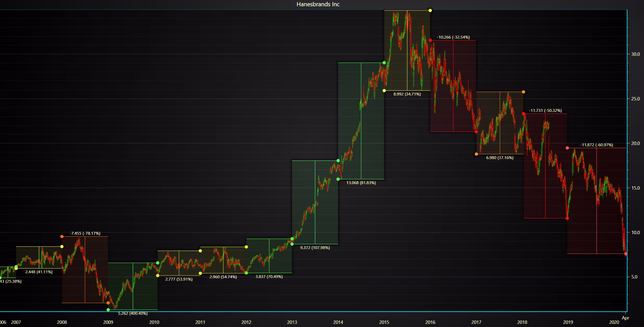Click the -11.872 (-60.97%) decline label
Image resolution: width=644 pixels, height=327 pixels.
click(x=597, y=145)
